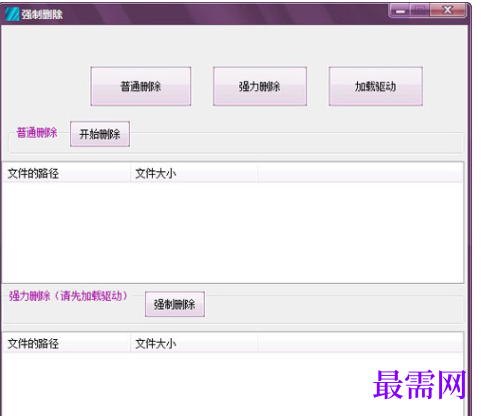Click the 强力删除（请先加载驱动）group label
The width and height of the screenshot is (485, 416).
pyautogui.click(x=68, y=296)
